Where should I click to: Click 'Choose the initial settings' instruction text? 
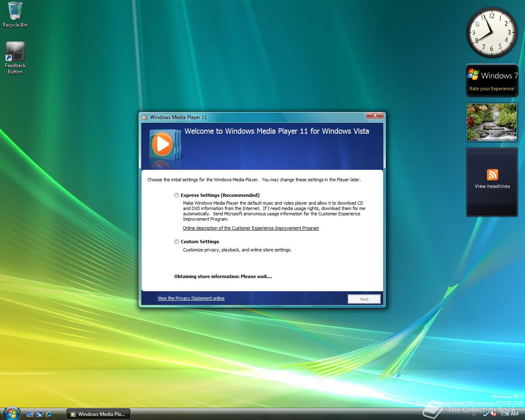pyautogui.click(x=254, y=180)
